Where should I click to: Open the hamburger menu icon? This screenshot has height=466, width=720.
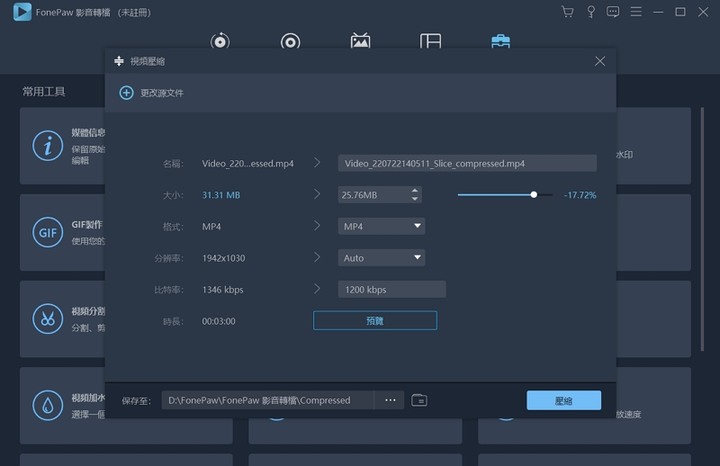pos(636,11)
